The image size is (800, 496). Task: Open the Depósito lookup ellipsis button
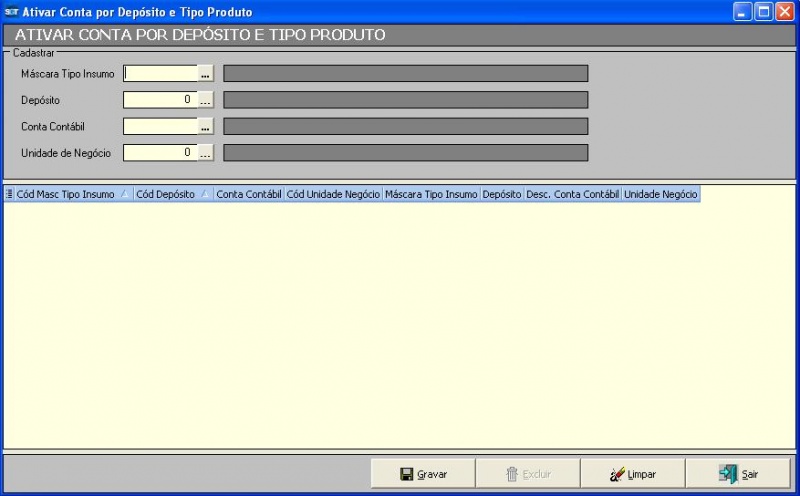[x=206, y=100]
